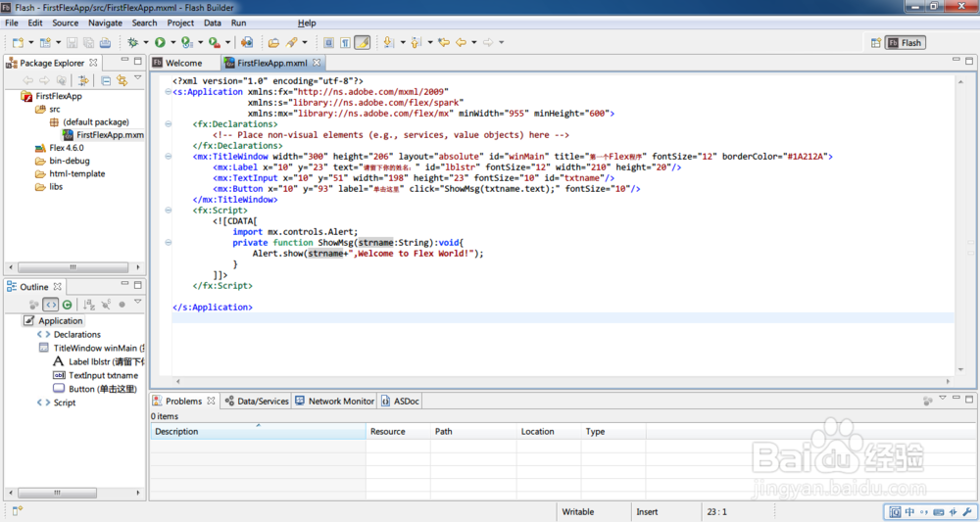Toggle Link with Editor in Package Explorer
The image size is (980, 522).
pyautogui.click(x=122, y=80)
